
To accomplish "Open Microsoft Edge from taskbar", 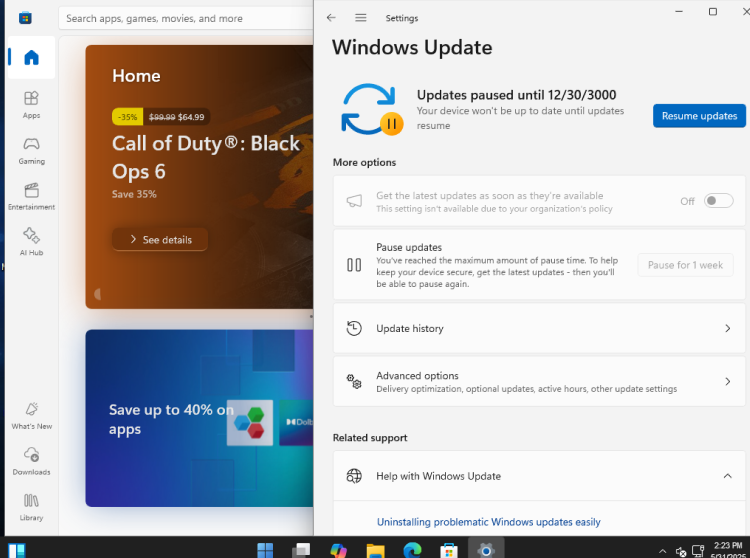I will click(412, 550).
